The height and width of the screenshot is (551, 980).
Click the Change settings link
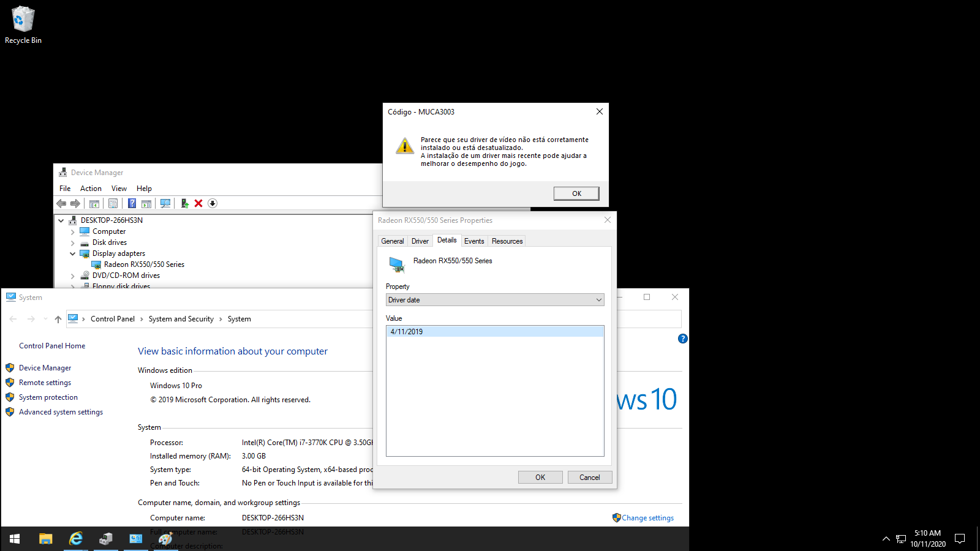click(x=647, y=518)
